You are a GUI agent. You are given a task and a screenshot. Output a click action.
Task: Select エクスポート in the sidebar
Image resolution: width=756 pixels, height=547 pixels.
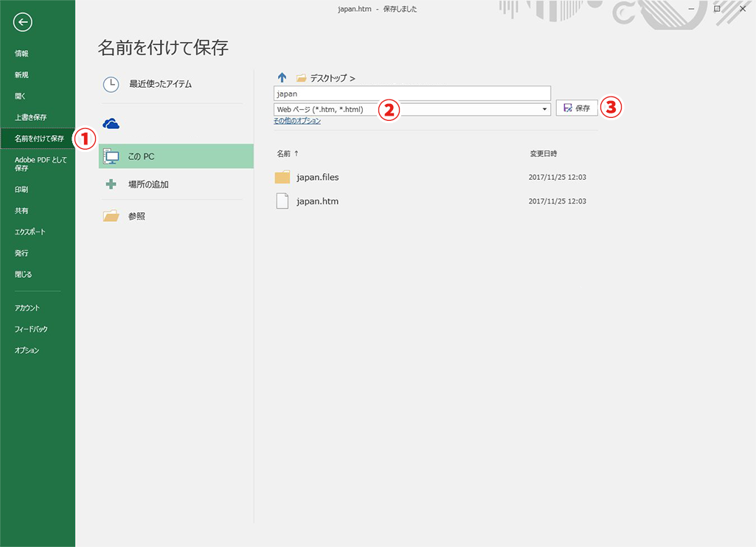point(30,231)
